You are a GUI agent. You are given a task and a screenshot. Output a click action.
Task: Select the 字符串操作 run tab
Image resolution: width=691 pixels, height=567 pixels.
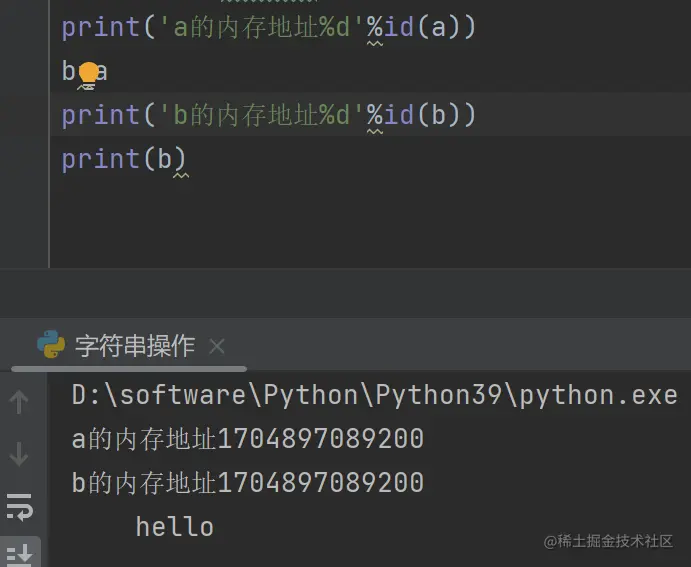click(x=135, y=347)
